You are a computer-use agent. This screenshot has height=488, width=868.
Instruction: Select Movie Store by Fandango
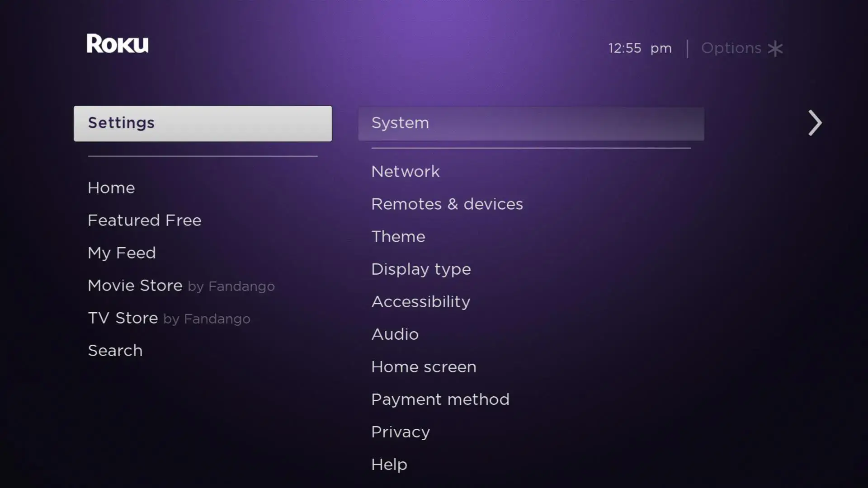click(x=181, y=286)
